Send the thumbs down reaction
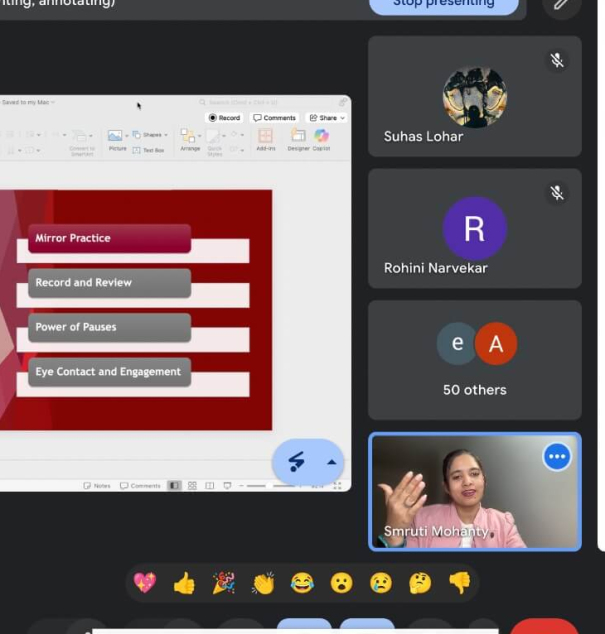This screenshot has height=634, width=605. (x=459, y=583)
